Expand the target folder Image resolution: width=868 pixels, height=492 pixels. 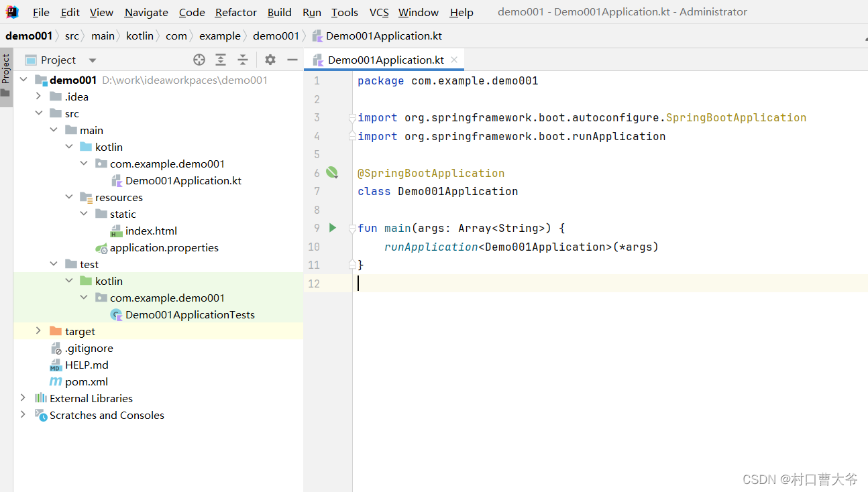[x=38, y=330]
